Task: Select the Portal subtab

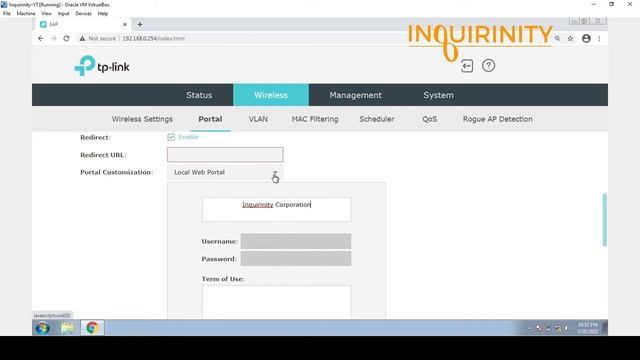Action: (x=210, y=119)
